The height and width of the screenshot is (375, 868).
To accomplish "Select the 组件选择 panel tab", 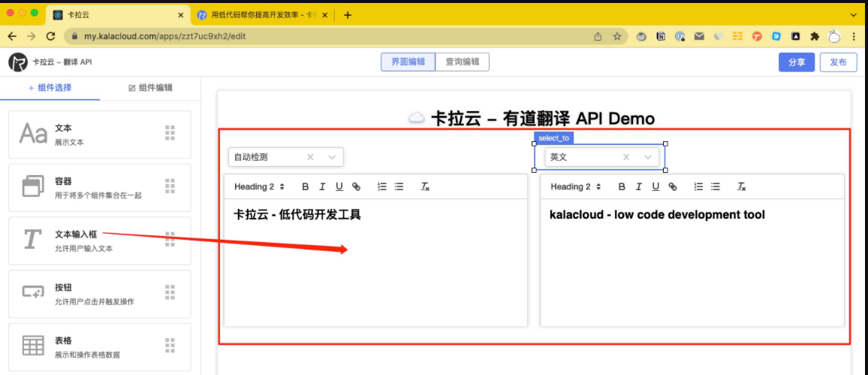I will 50,87.
